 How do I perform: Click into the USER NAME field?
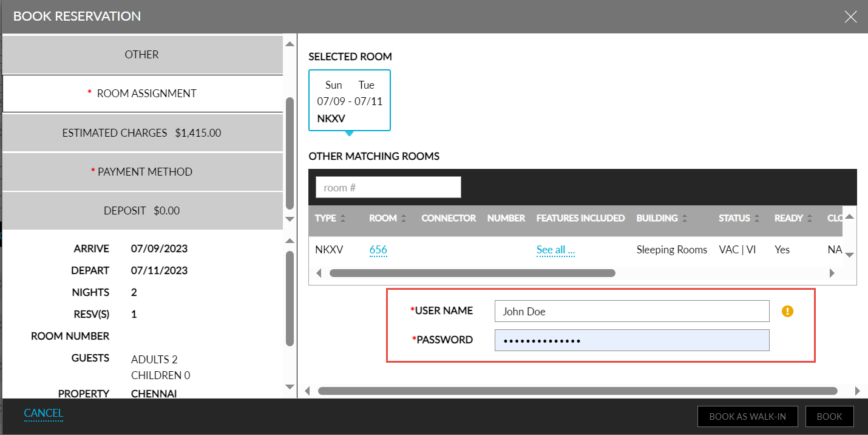click(632, 311)
